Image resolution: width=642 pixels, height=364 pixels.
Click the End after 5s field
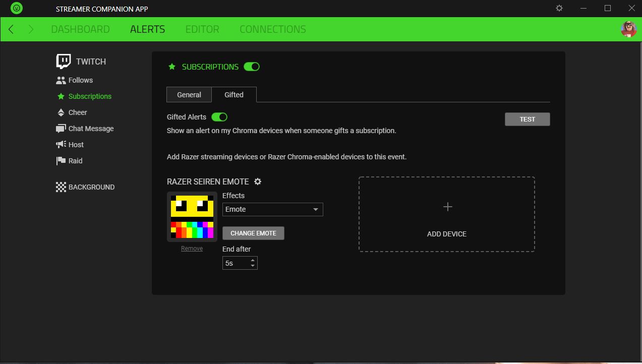point(240,263)
